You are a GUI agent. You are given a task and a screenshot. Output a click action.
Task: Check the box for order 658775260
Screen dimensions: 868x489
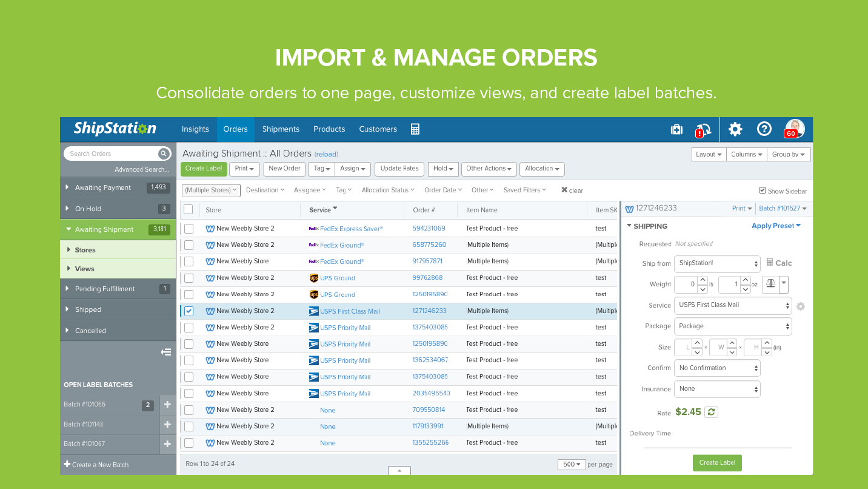coord(189,245)
